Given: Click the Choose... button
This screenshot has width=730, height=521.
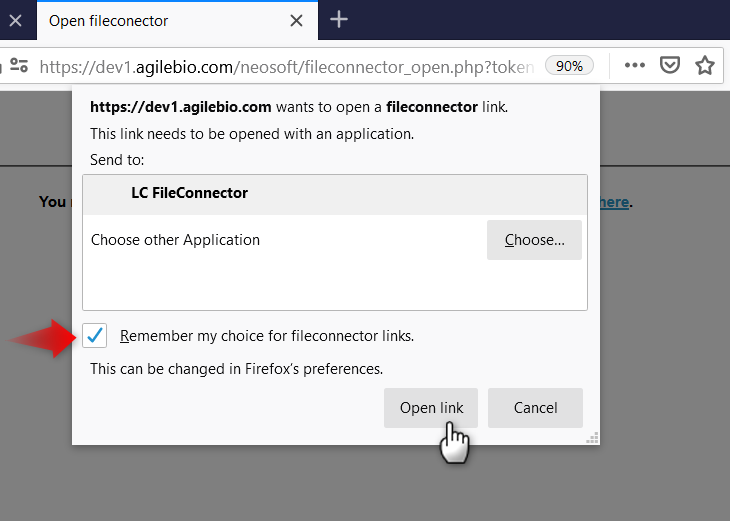Looking at the screenshot, I should pos(534,240).
